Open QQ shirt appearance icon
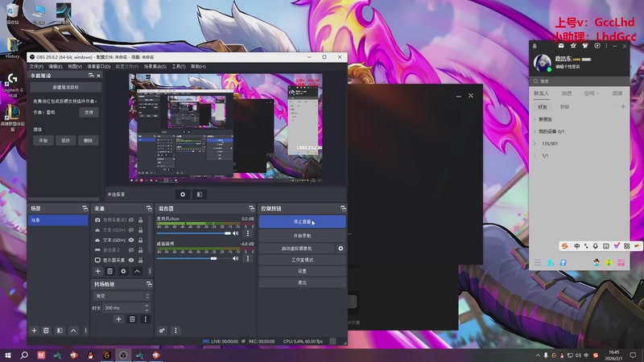This screenshot has height=362, width=644. coord(585,46)
